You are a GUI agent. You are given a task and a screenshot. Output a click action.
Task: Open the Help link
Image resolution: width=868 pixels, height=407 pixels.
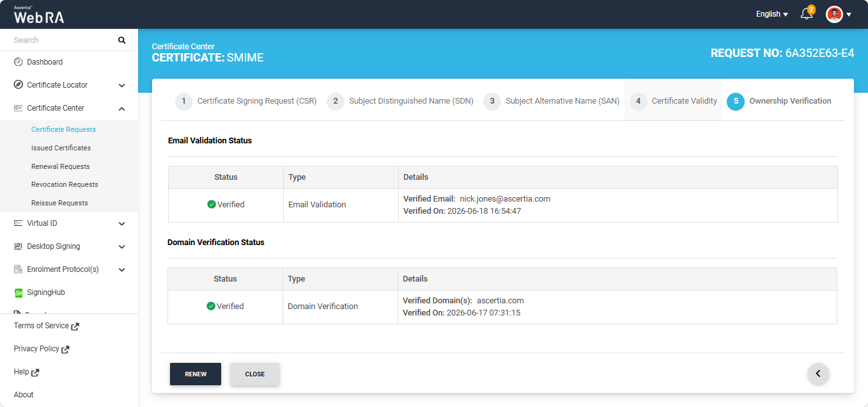pyautogui.click(x=21, y=372)
